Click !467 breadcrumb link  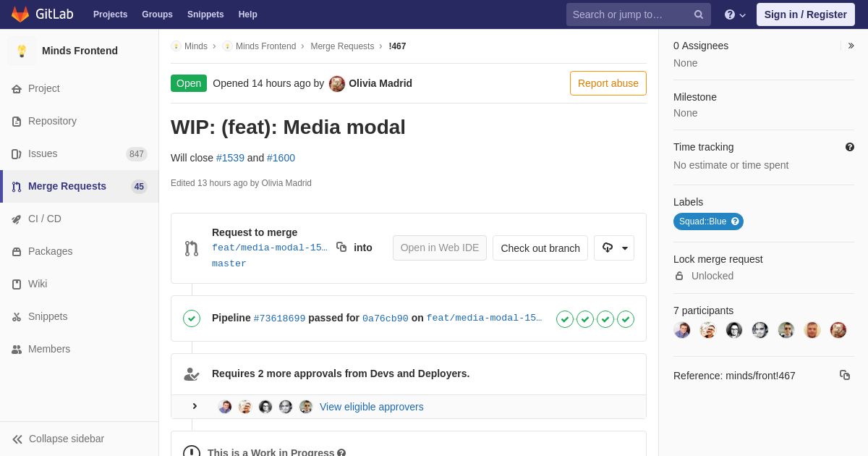397,46
